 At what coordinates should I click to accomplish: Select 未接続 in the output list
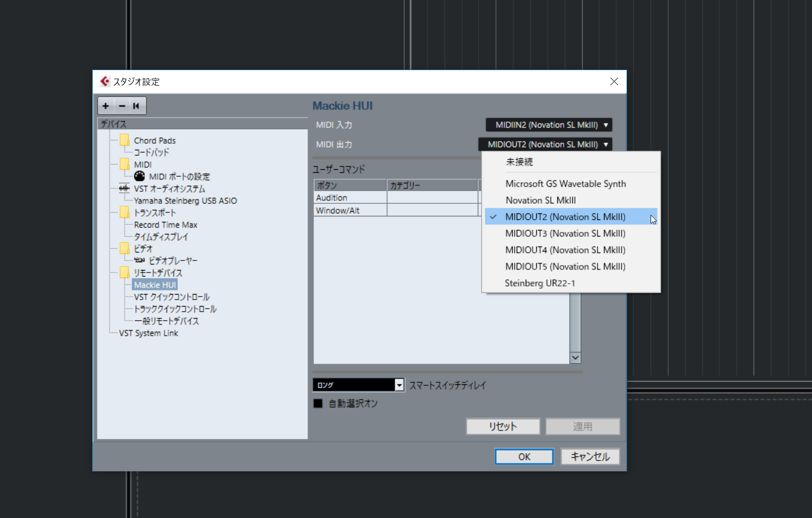(x=571, y=162)
